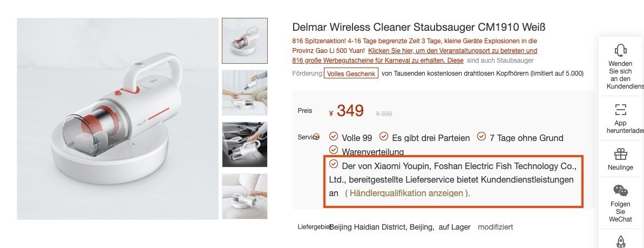Click the Beijing Haidian District delivery location

[x=381, y=227]
